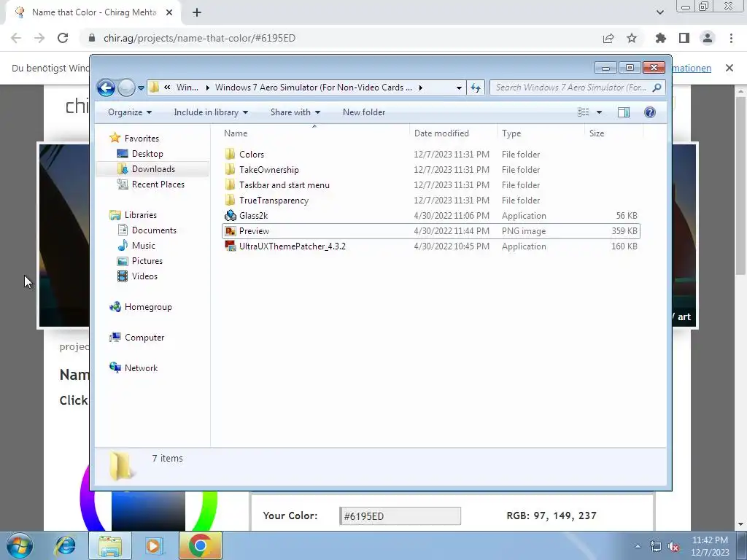This screenshot has height=560, width=747.
Task: Go back in Explorer window
Action: tap(106, 87)
